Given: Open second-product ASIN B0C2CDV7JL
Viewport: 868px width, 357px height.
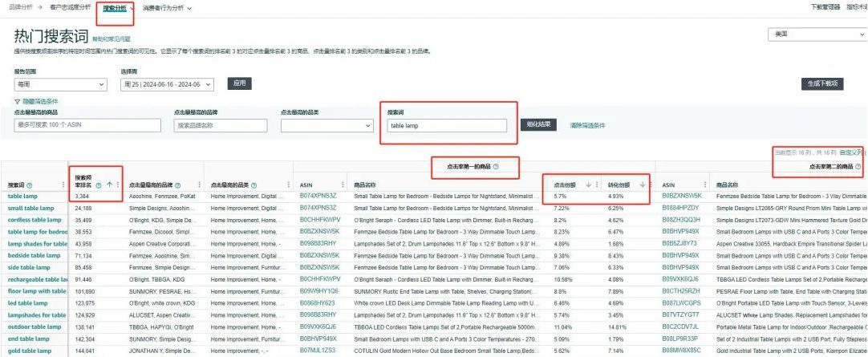Looking at the screenshot, I should (x=681, y=327).
